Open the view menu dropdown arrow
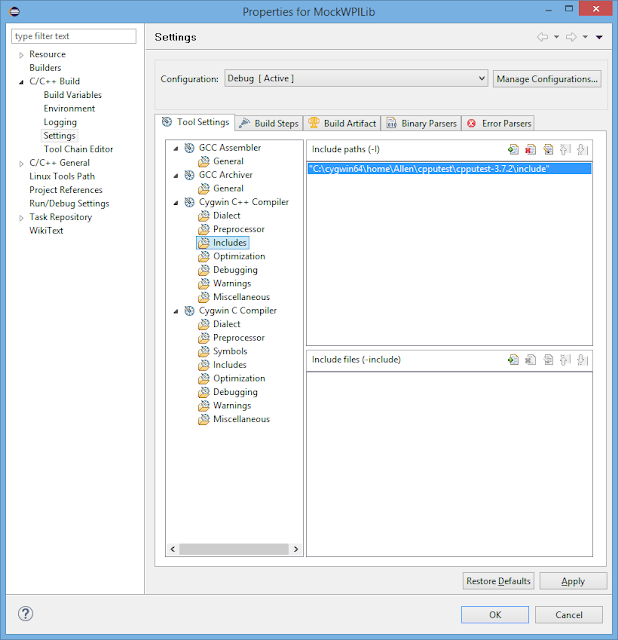 (599, 37)
